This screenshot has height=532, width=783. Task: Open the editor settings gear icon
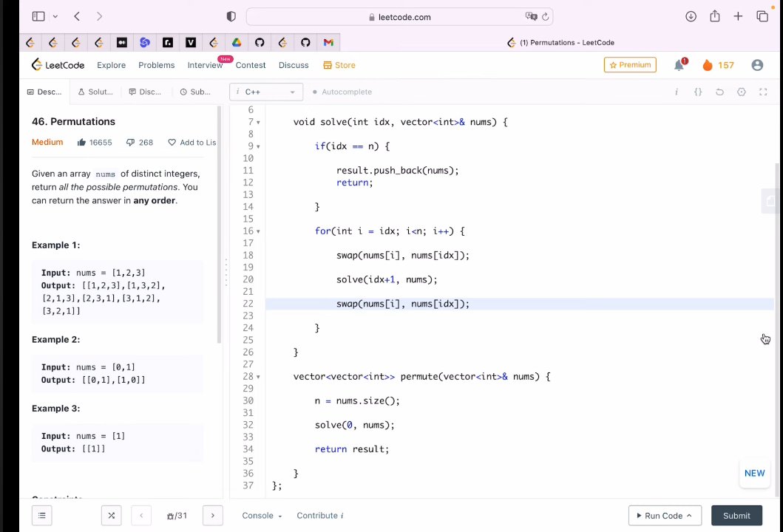[x=742, y=92]
